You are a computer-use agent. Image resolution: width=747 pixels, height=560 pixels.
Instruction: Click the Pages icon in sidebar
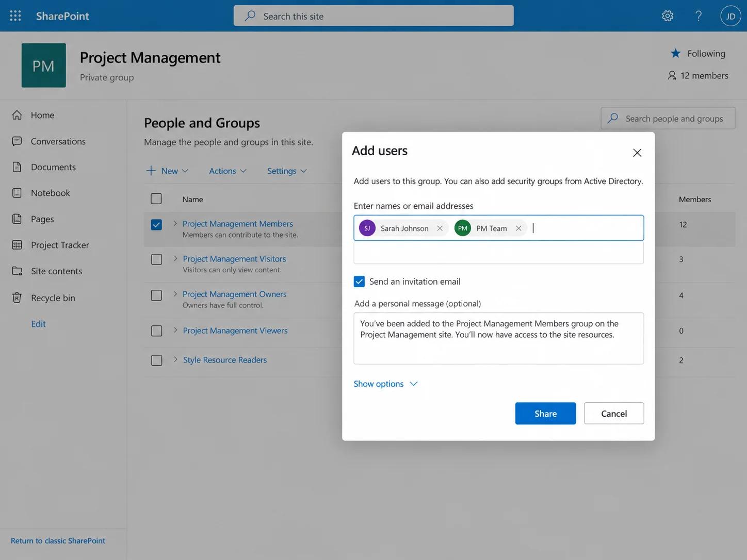tap(17, 219)
